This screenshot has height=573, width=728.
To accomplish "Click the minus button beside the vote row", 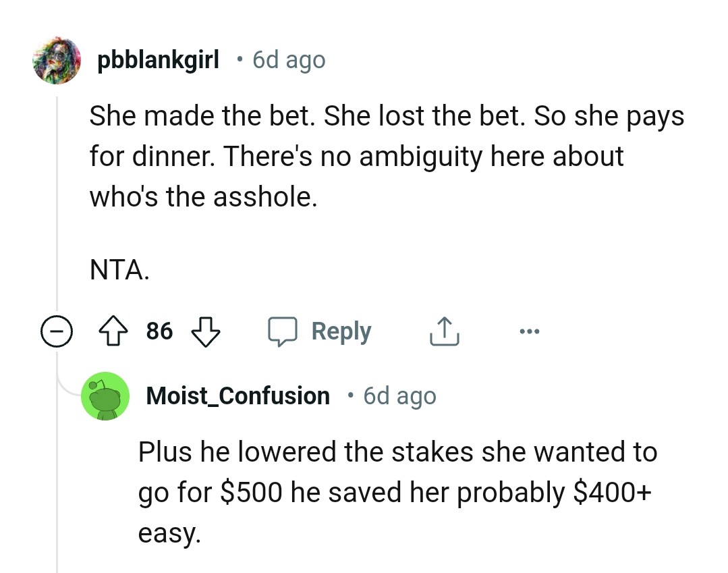I will coord(57,331).
